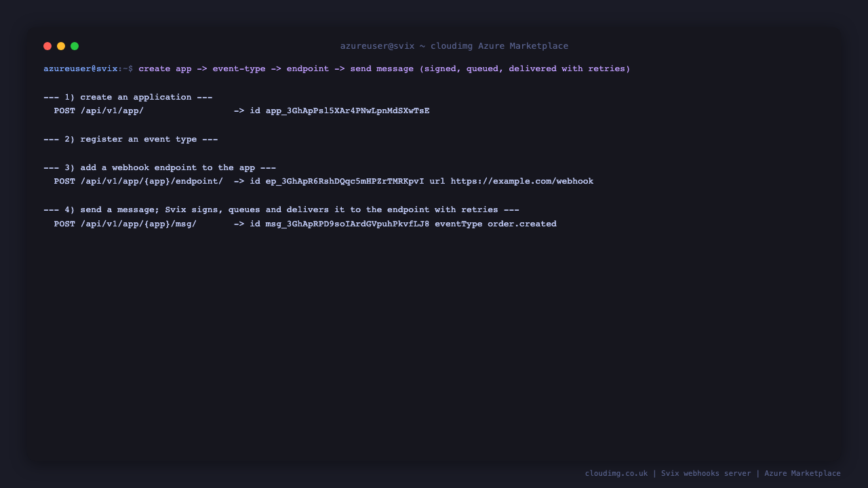Click the message id msg_3GhApRPD9soIArdGVpuhPkvfLJ8
The image size is (868, 488).
pyautogui.click(x=347, y=224)
